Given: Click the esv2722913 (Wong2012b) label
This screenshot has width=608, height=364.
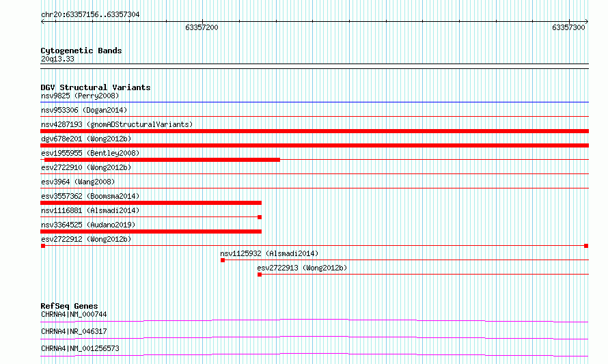Looking at the screenshot, I should click(x=302, y=268).
